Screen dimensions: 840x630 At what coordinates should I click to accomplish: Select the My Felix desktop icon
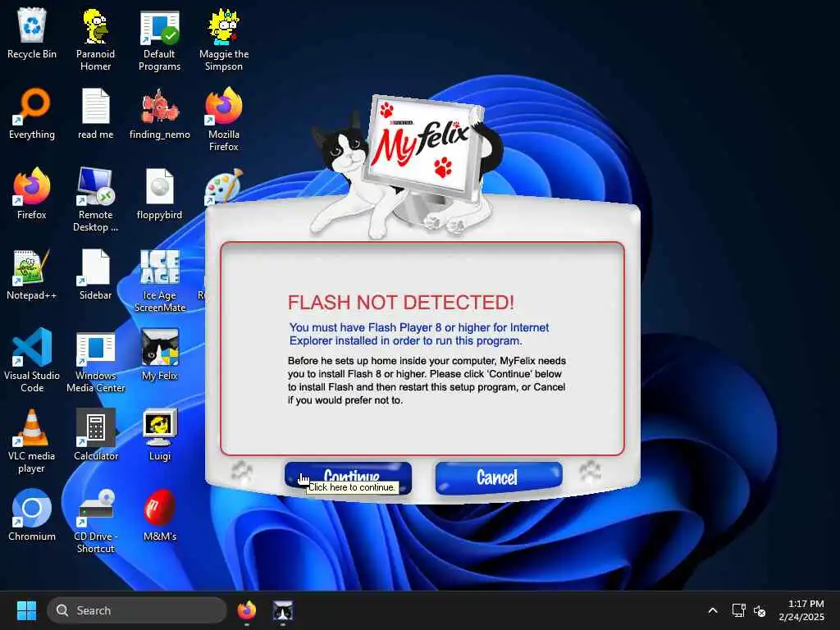click(160, 354)
